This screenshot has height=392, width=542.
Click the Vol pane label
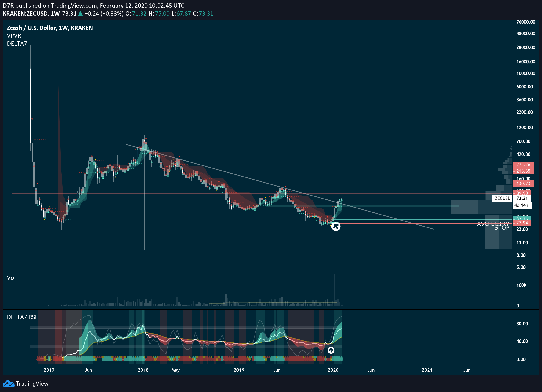11,278
